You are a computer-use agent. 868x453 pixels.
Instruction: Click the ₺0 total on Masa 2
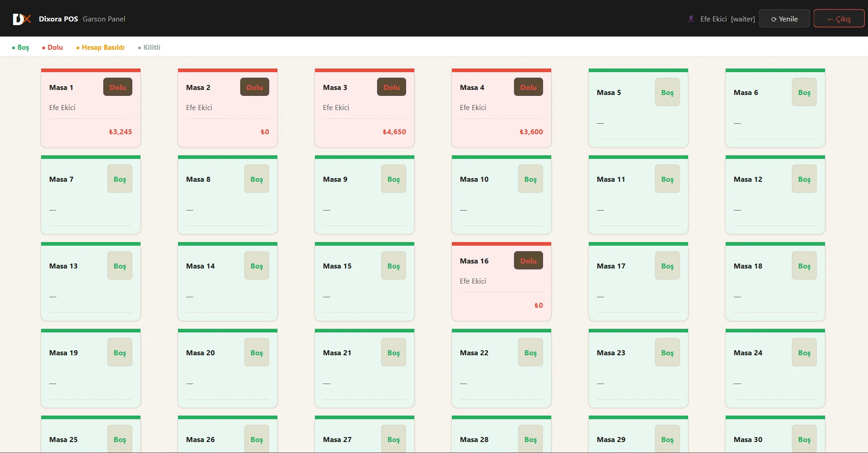pyautogui.click(x=265, y=132)
